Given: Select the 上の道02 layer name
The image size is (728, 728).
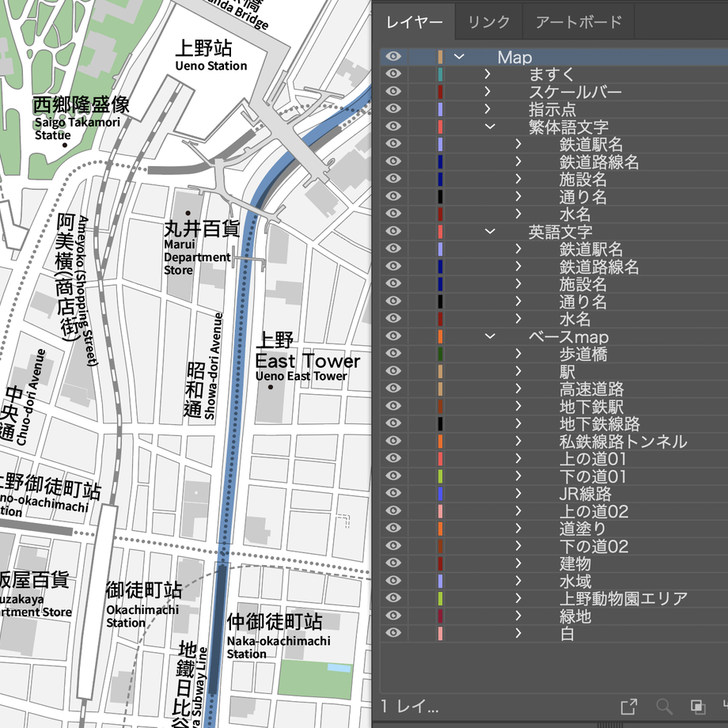Looking at the screenshot, I should pos(593,511).
